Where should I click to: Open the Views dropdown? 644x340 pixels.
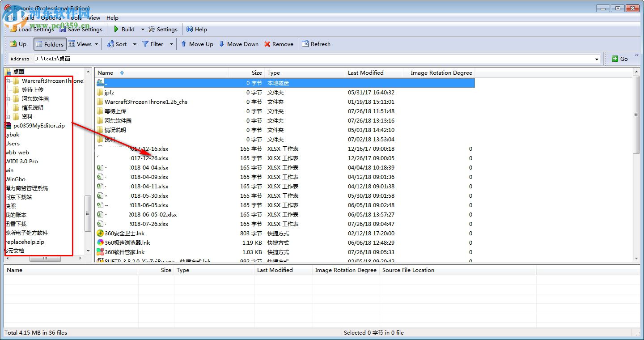[x=96, y=44]
